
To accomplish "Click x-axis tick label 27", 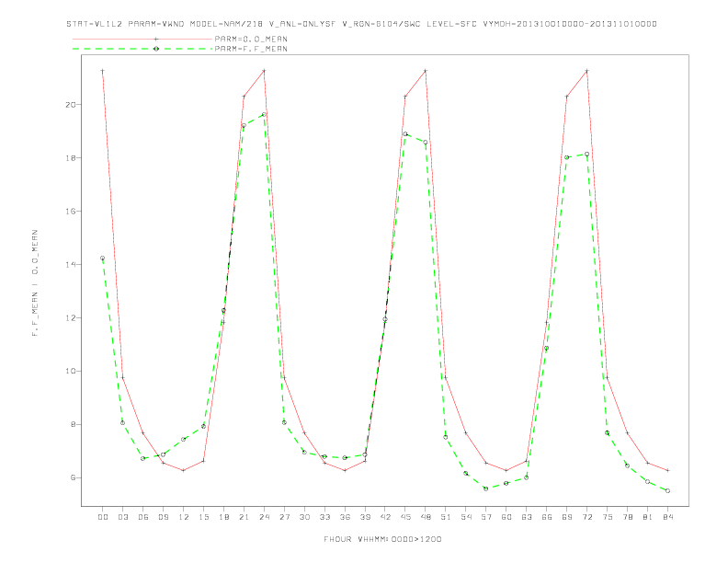I will tap(284, 517).
